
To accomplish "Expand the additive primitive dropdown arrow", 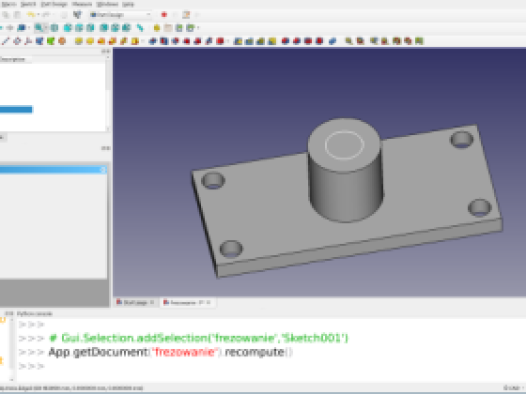I will pos(143,41).
